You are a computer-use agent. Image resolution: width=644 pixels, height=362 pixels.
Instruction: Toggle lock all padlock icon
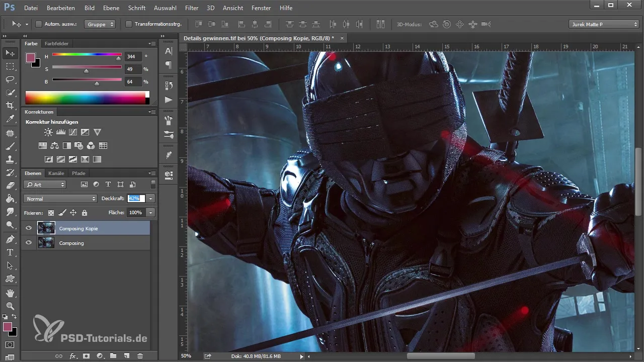84,213
